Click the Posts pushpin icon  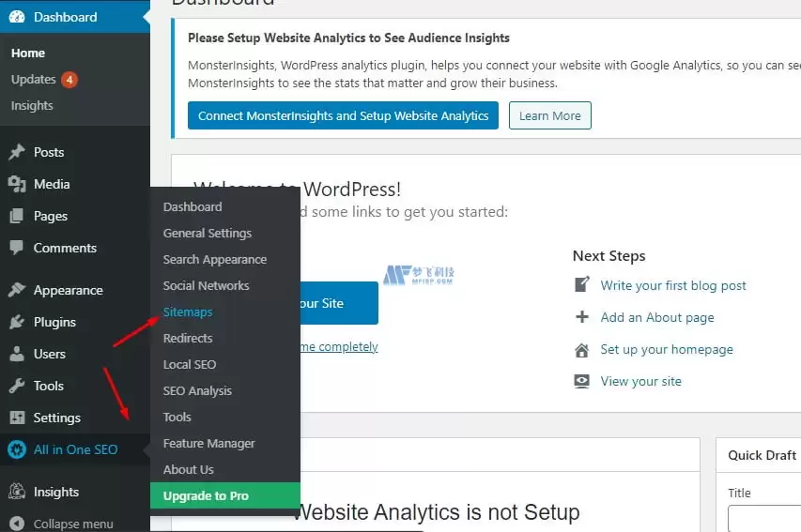[x=17, y=152]
